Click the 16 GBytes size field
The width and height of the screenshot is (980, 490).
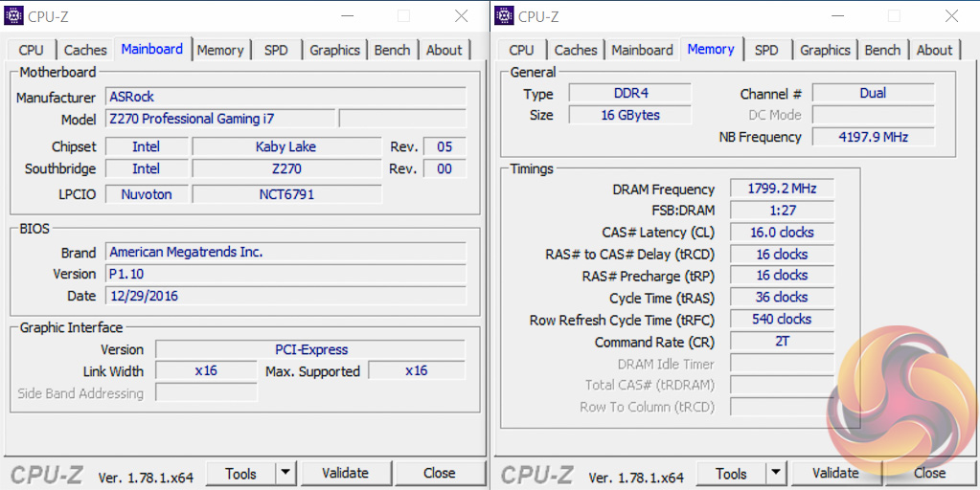630,115
